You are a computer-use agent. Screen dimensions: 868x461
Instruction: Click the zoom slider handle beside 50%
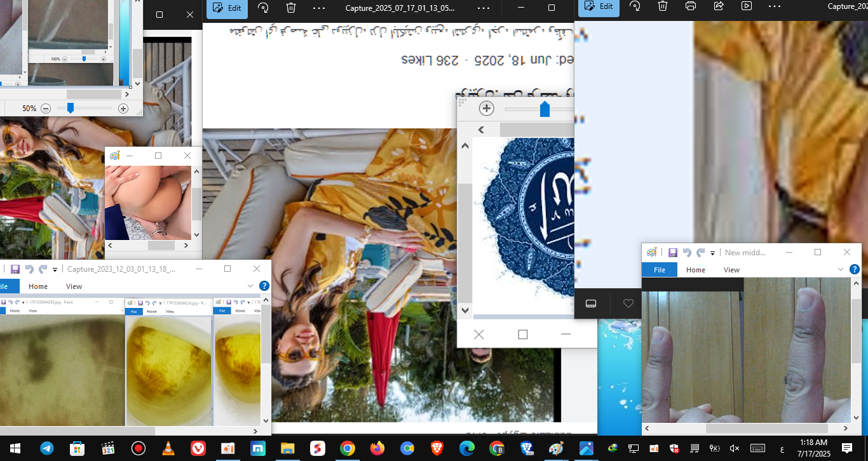71,109
